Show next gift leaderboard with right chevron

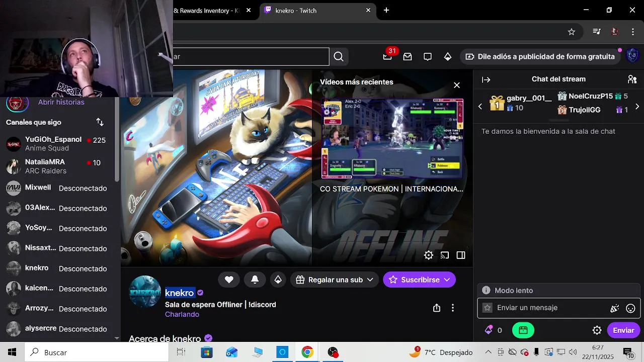point(637,107)
